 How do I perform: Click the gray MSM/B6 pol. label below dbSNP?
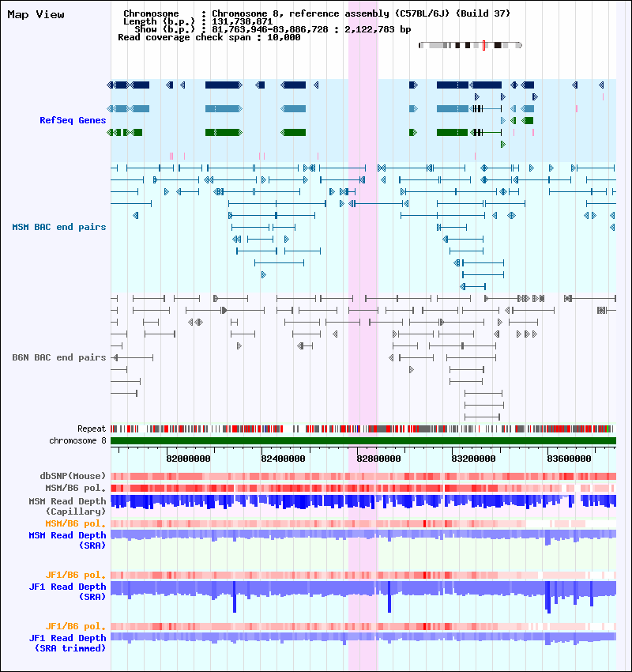click(76, 488)
